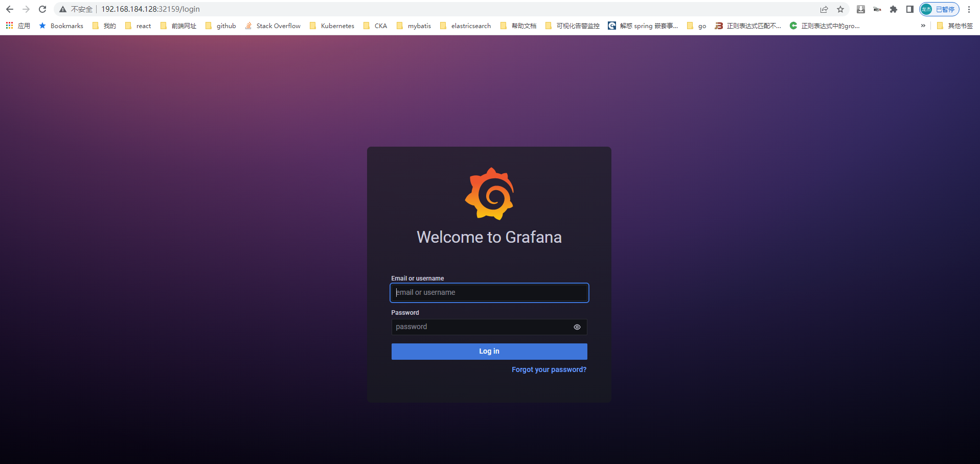Open the Bookmarks starred folder
980x464 pixels.
61,26
